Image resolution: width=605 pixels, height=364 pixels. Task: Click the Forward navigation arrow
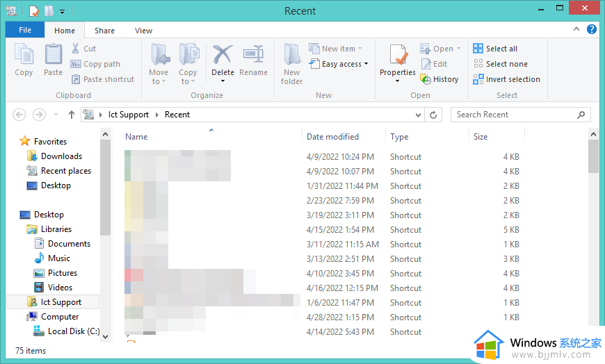coord(39,115)
